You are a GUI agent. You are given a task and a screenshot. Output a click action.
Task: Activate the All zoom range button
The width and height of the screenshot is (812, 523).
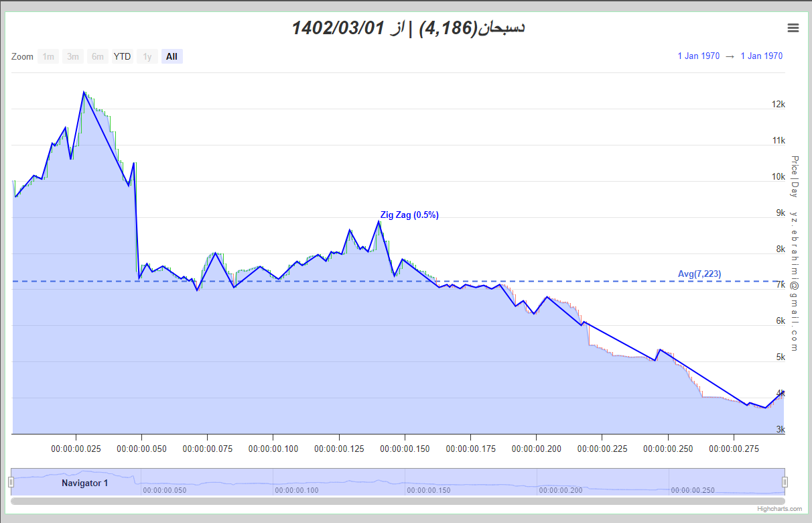tap(172, 56)
